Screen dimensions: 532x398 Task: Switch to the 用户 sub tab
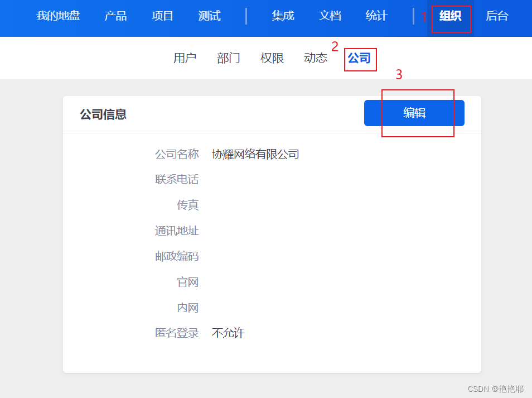point(185,58)
